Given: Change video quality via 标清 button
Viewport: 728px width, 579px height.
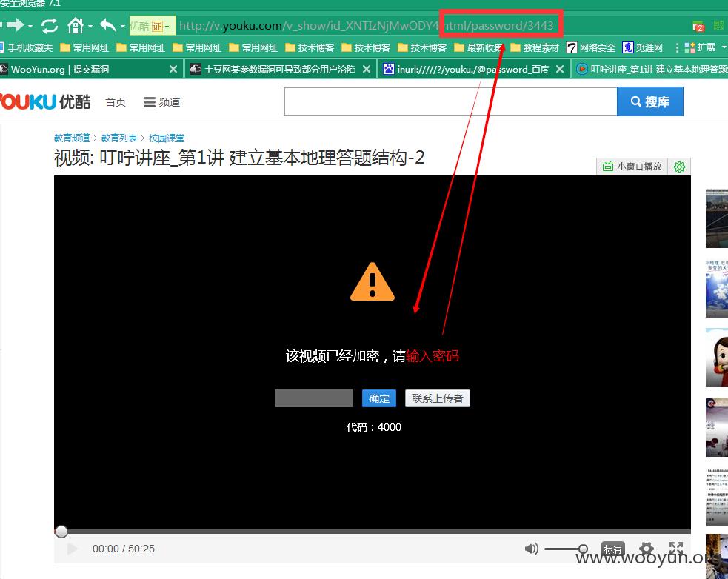Looking at the screenshot, I should [x=613, y=549].
